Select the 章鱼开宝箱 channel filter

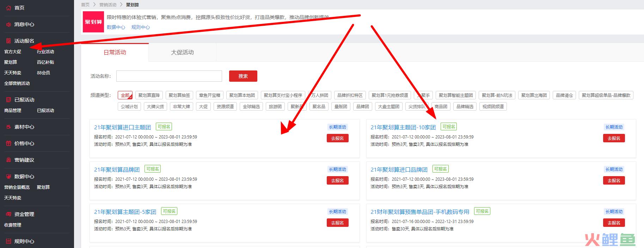210,95
